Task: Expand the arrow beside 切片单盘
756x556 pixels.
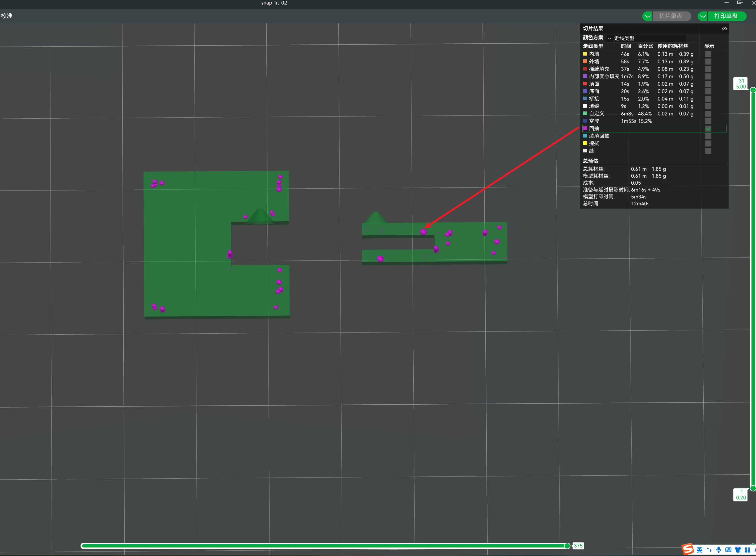Action: tap(647, 16)
